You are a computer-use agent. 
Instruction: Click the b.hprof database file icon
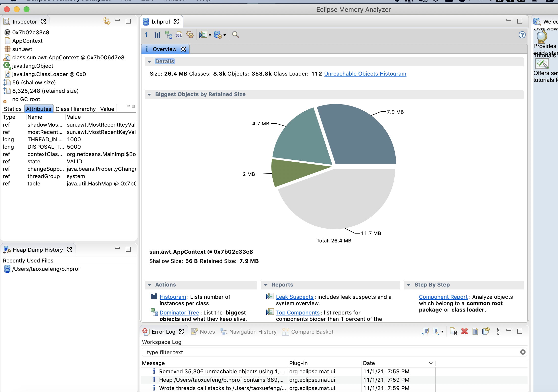click(146, 22)
